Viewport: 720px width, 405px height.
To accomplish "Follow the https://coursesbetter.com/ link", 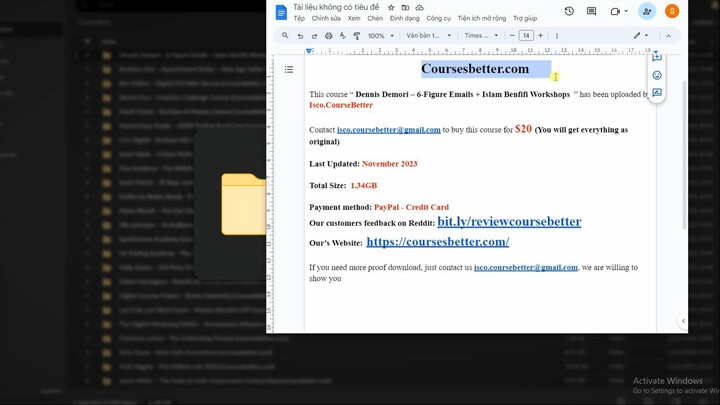I will (x=437, y=242).
